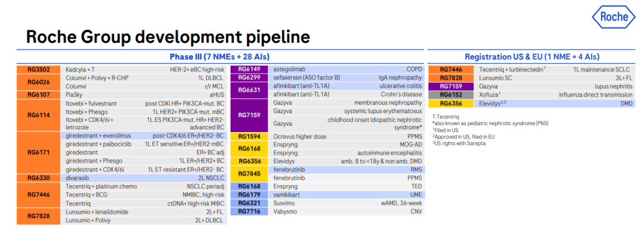Click 'Tecentriq + platinum chemo' entry

tap(101, 186)
